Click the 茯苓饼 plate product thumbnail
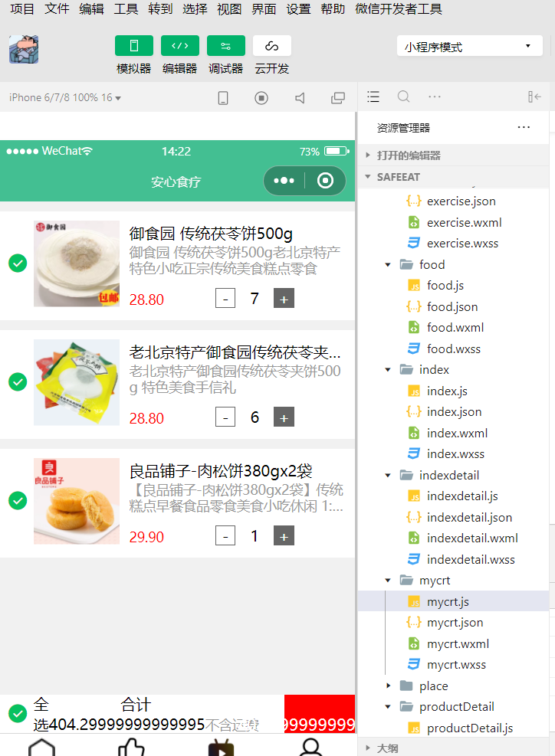Viewport: 555px width, 756px height. [76, 263]
